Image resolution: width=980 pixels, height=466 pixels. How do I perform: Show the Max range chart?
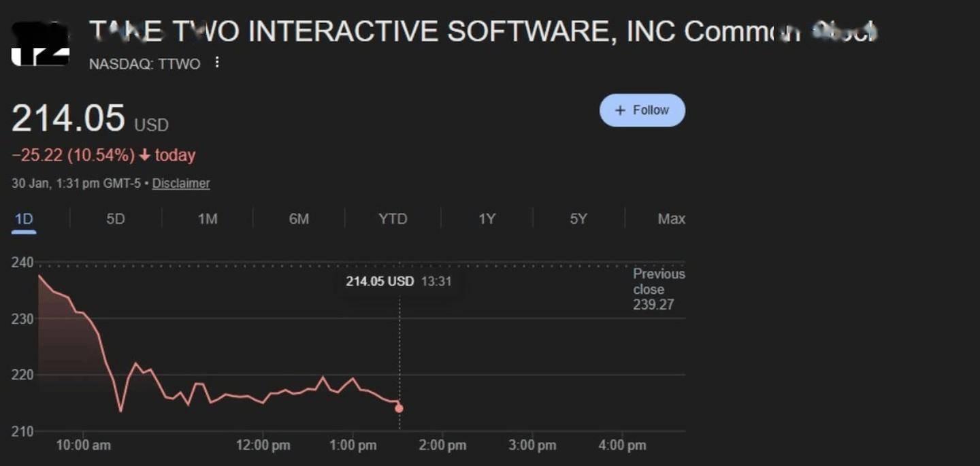[x=671, y=219]
